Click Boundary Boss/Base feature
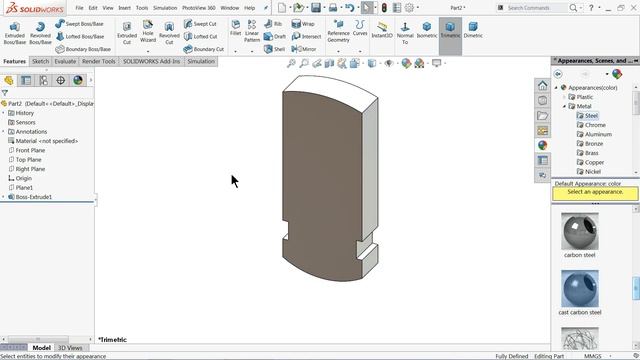640x360 pixels. point(83,49)
